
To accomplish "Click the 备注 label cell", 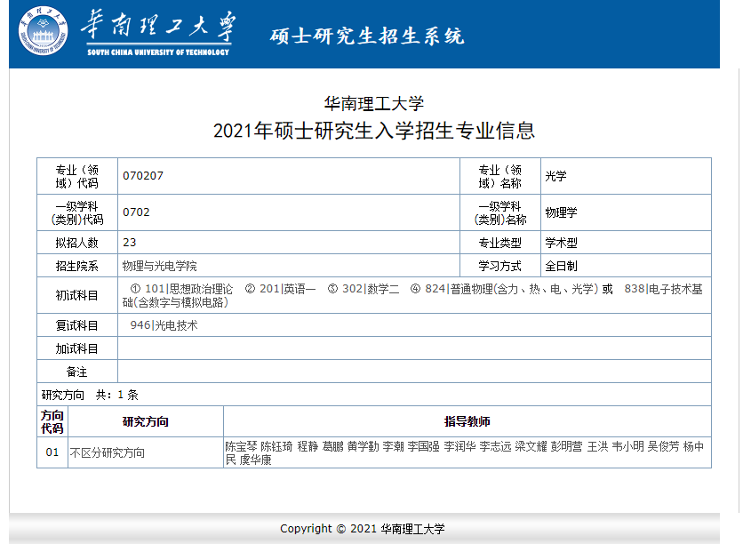I will pyautogui.click(x=77, y=372).
